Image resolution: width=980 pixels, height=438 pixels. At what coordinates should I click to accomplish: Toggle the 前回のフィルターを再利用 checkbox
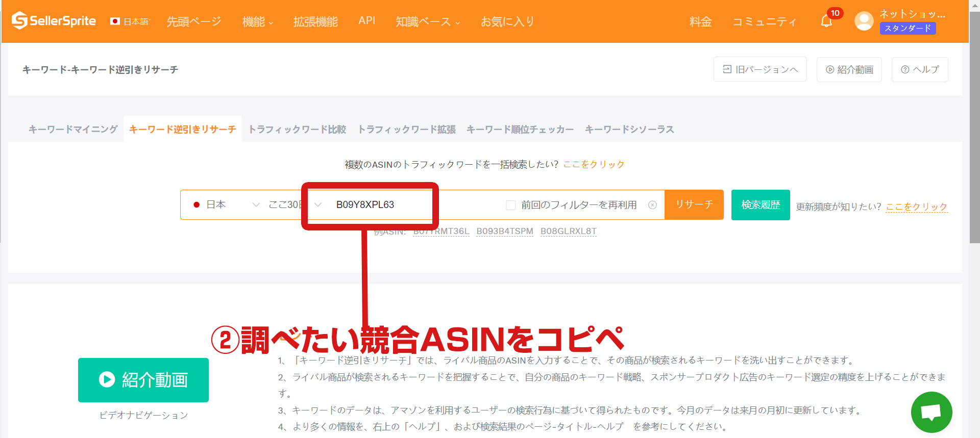[x=510, y=205]
